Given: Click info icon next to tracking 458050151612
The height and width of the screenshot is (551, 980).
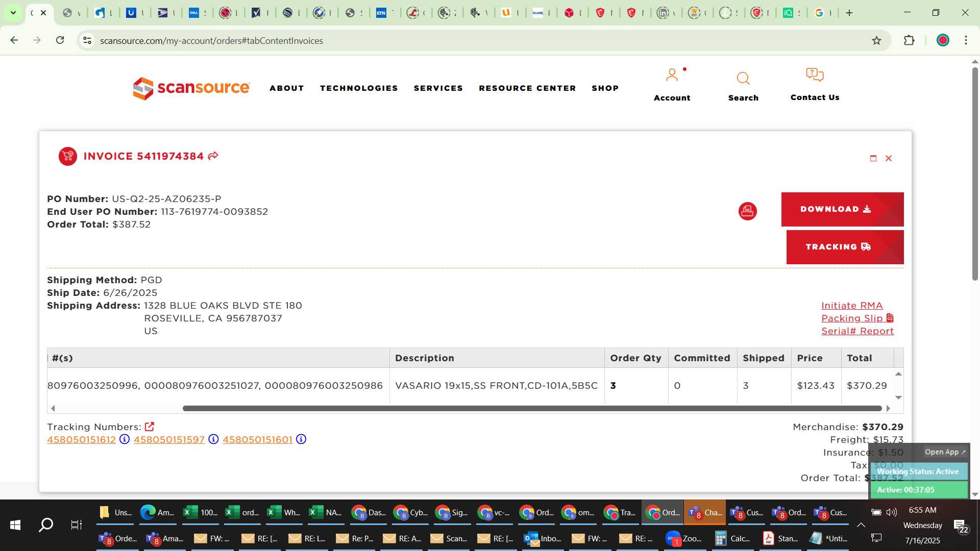Looking at the screenshot, I should click(125, 439).
